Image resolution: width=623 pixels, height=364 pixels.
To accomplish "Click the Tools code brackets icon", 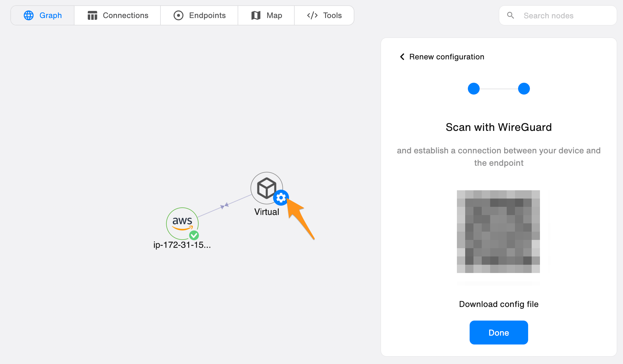I will click(x=312, y=15).
